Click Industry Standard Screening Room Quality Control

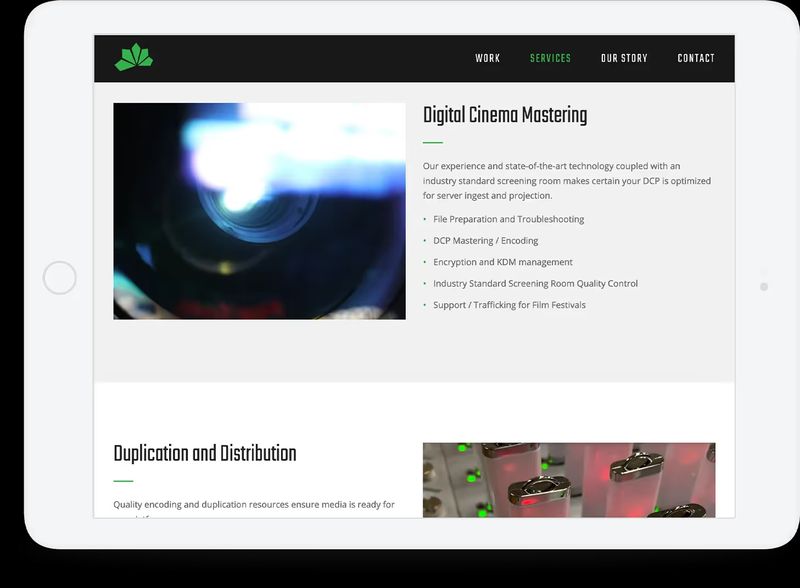(x=535, y=283)
